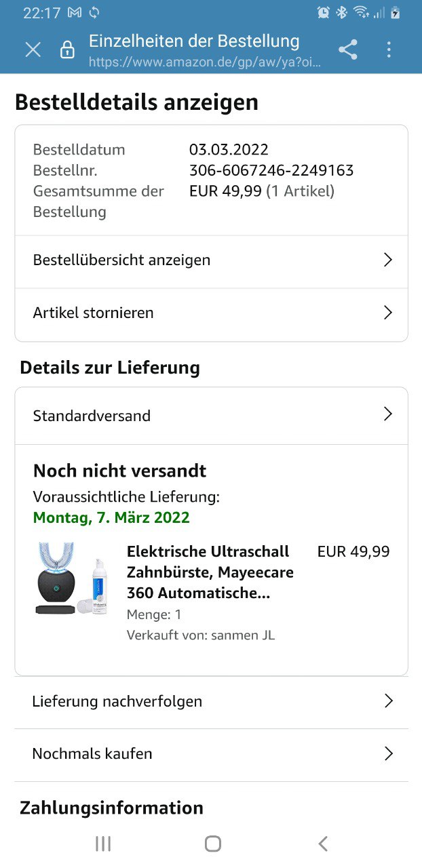422x868 pixels.
Task: Select Artikel stornieren menu row
Action: point(94,313)
